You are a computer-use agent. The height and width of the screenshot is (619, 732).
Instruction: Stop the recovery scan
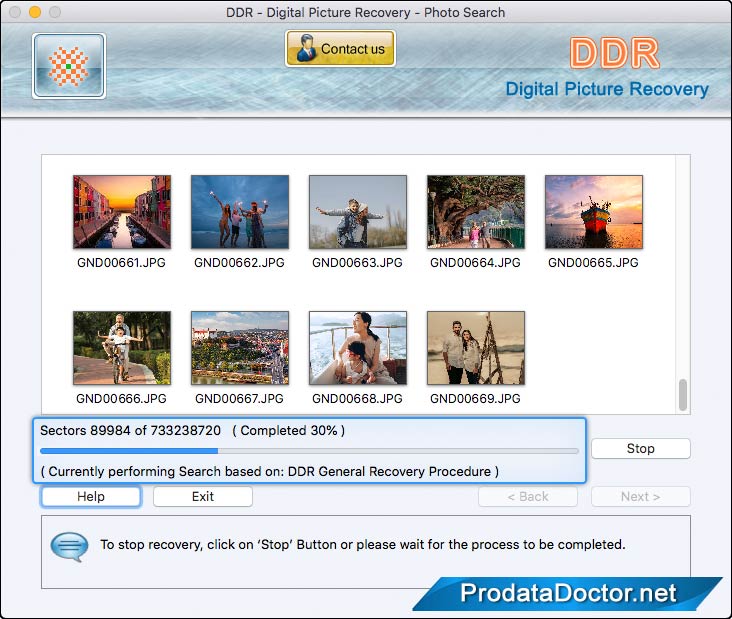640,449
